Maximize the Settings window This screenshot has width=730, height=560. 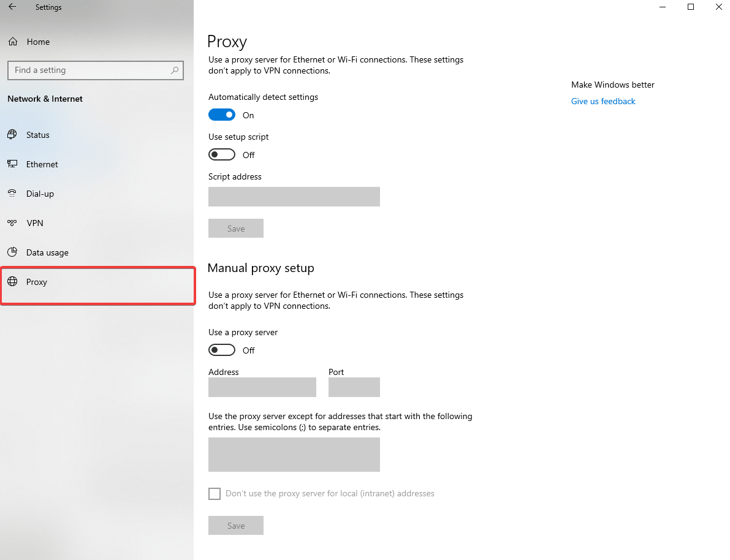691,7
